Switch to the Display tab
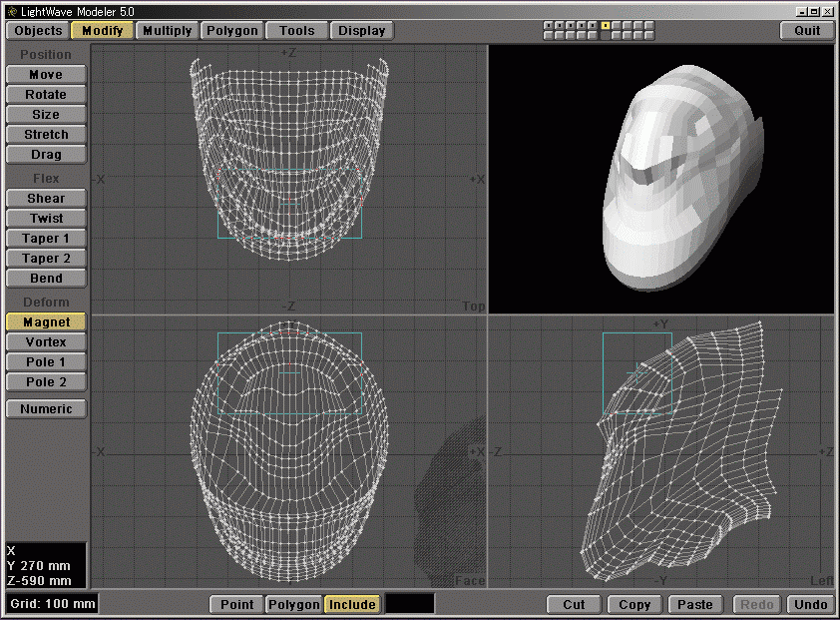This screenshot has height=620, width=840. 361,30
